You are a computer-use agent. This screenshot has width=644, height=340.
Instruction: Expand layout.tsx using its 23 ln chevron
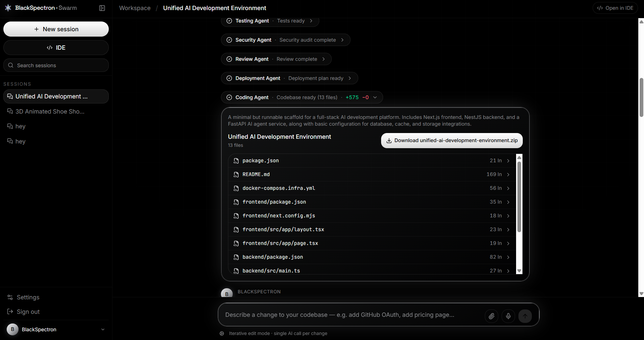click(x=508, y=230)
